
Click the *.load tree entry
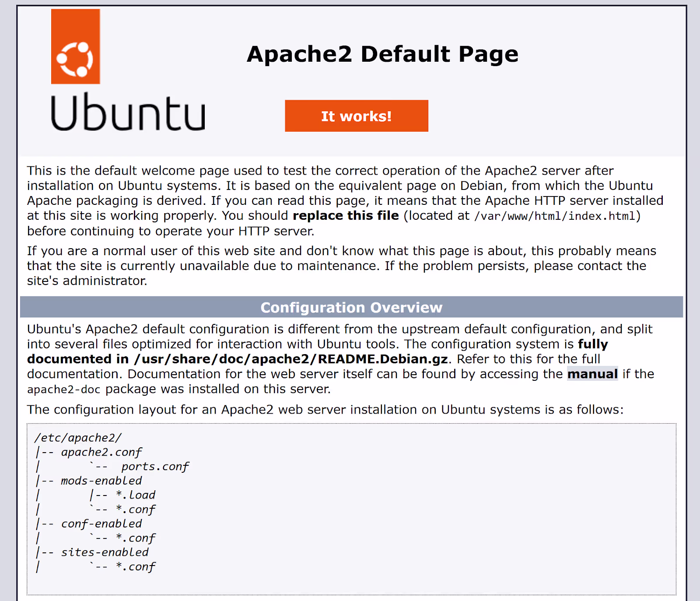136,495
